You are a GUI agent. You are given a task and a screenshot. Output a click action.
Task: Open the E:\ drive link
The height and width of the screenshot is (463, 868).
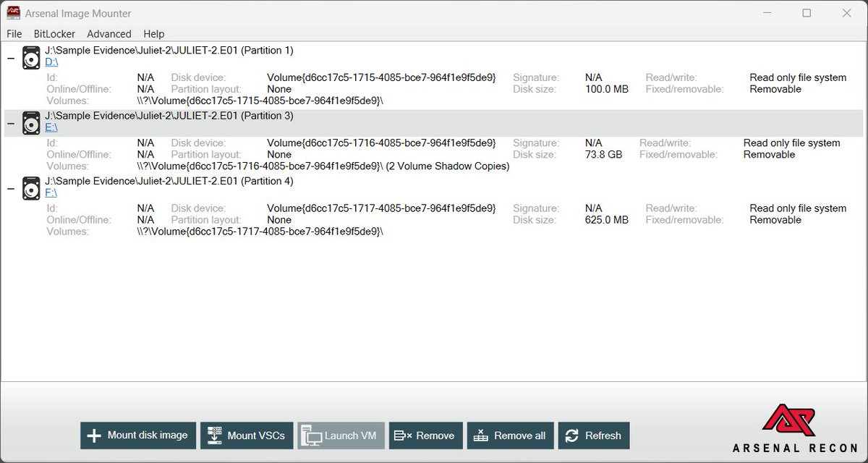coord(51,127)
